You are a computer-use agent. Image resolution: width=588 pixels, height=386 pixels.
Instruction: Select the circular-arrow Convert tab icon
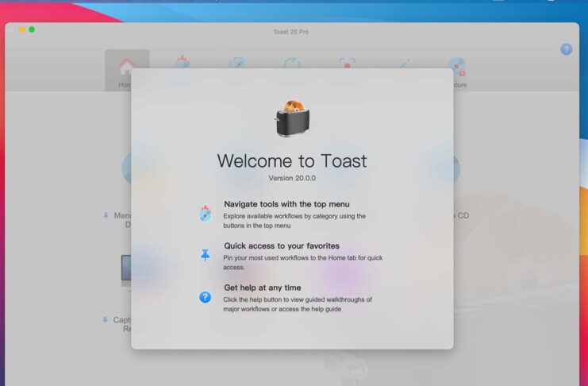[292, 63]
